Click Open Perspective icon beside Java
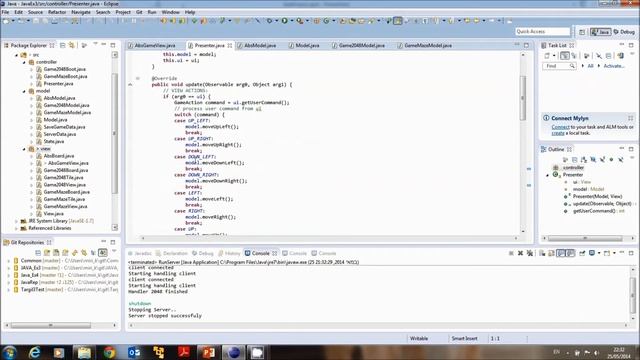The image size is (640, 360). click(x=582, y=31)
